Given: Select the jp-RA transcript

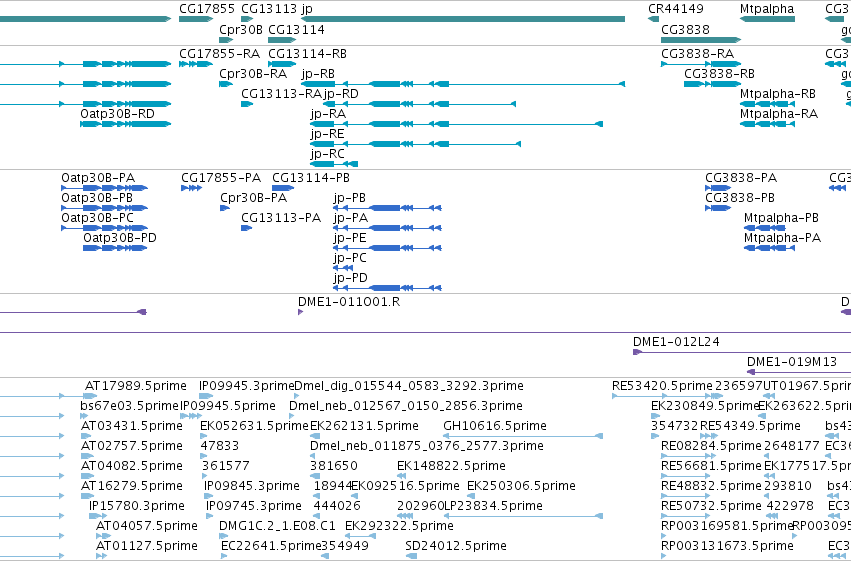Looking at the screenshot, I should click(x=456, y=124).
